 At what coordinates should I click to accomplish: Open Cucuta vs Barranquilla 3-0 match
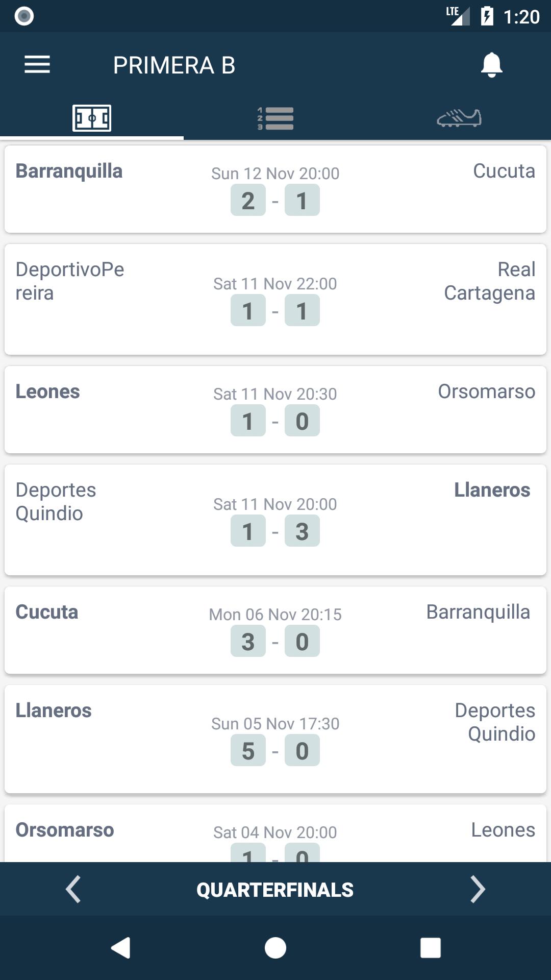(275, 630)
